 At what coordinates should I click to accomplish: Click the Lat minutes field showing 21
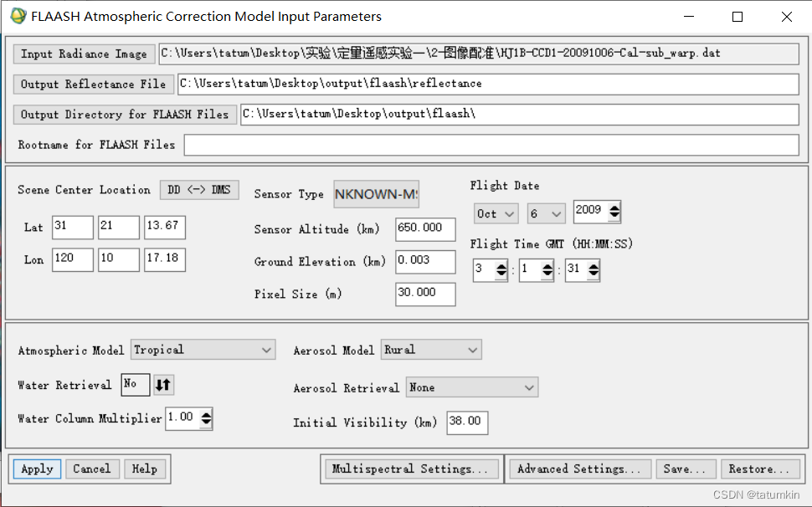click(119, 227)
